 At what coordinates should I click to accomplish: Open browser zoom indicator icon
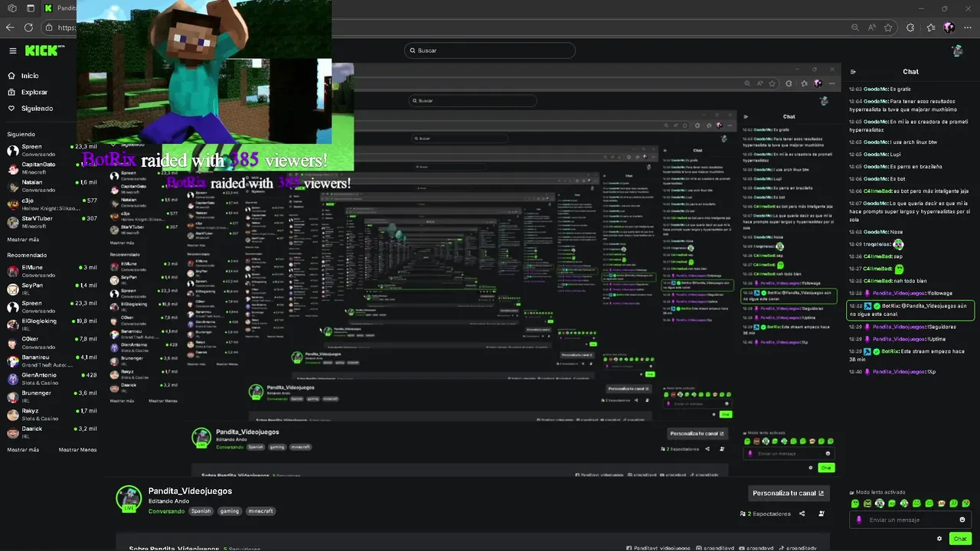pyautogui.click(x=855, y=28)
